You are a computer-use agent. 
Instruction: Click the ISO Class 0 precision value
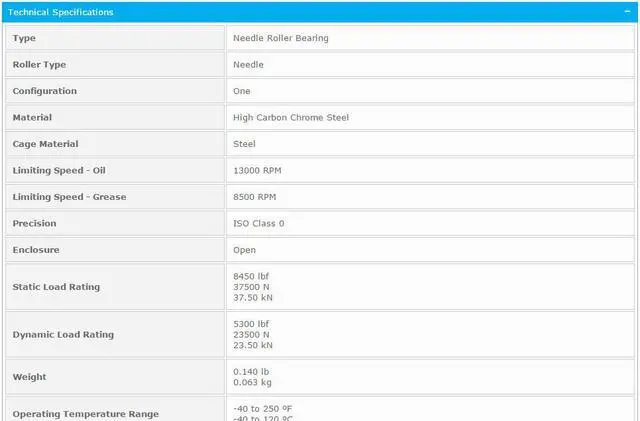pyautogui.click(x=259, y=224)
